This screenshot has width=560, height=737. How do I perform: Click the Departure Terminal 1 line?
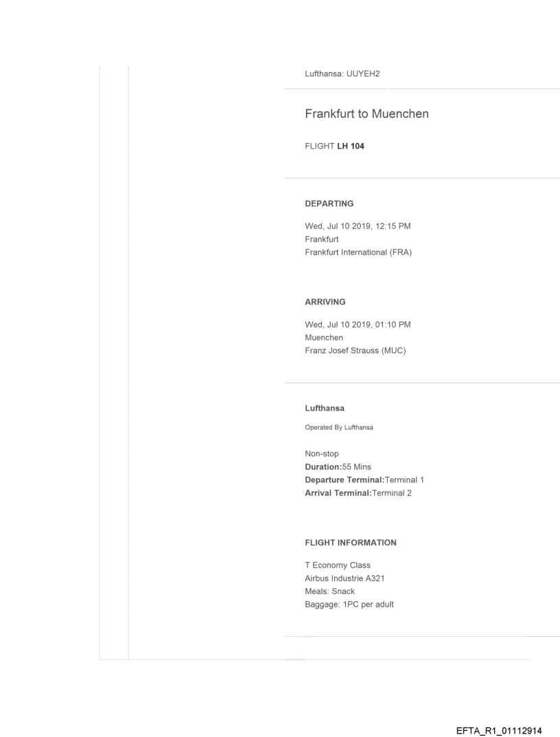coord(369,479)
